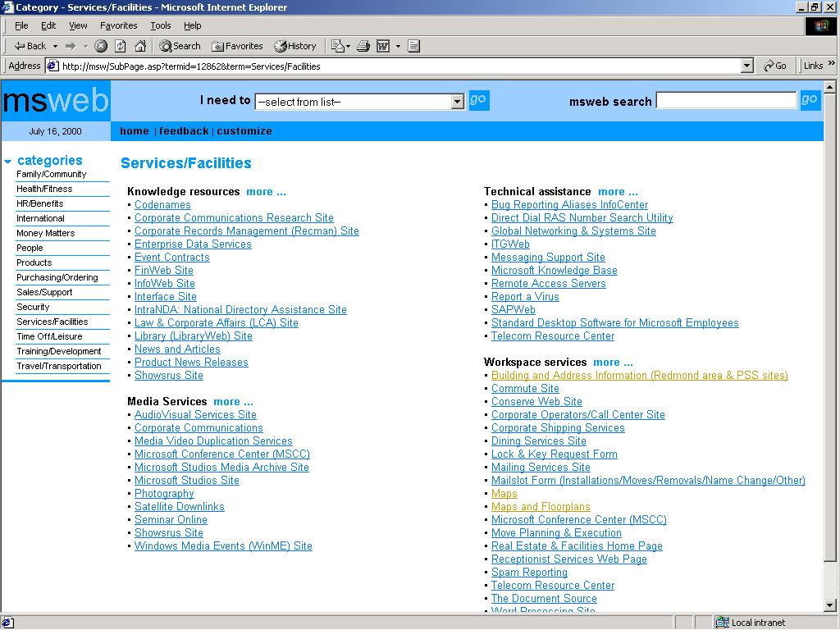Expand the Links toolbar chevron
Viewport: 840px width, 630px height.
(832, 63)
